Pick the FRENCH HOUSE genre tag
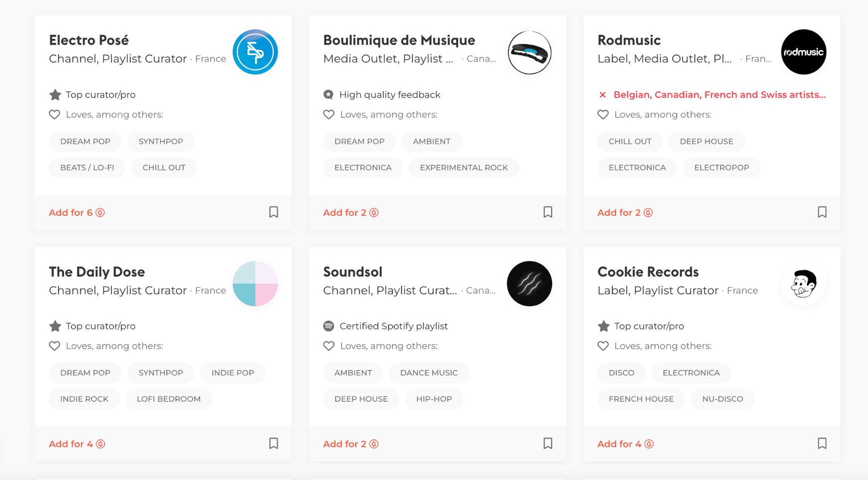The image size is (868, 480). point(641,399)
